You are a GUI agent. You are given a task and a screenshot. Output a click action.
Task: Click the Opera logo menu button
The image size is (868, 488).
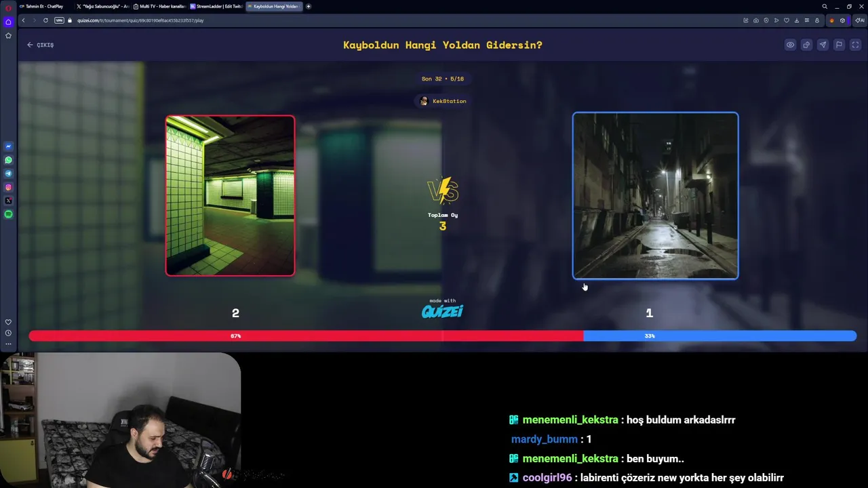(8, 7)
